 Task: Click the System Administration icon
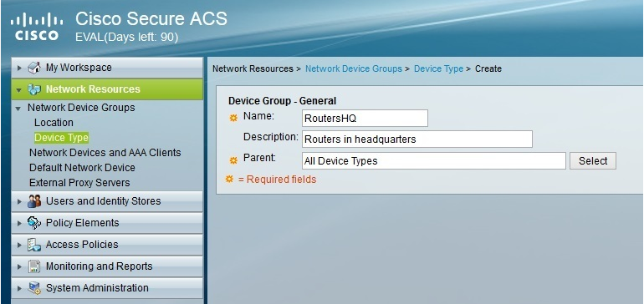(34, 288)
